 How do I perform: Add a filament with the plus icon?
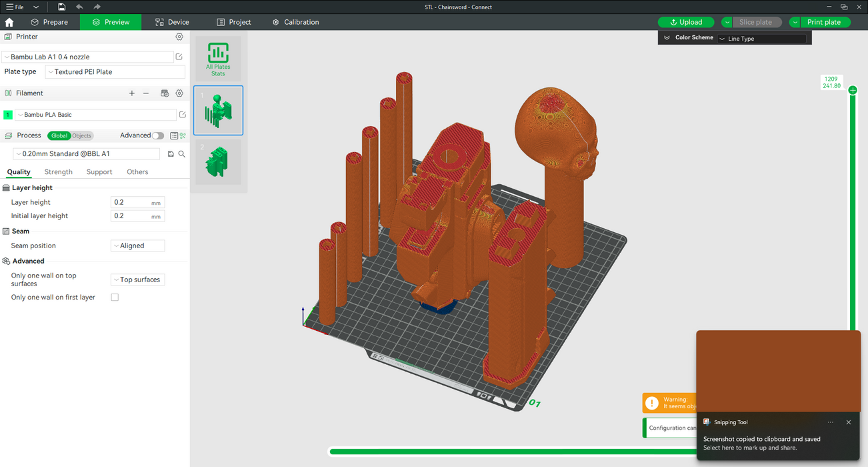point(132,93)
